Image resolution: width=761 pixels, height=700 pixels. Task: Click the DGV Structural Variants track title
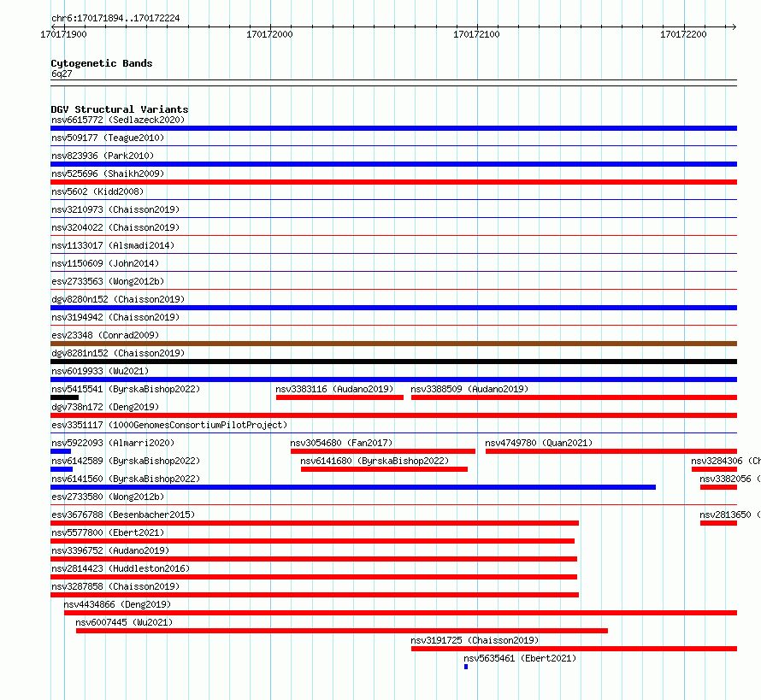[120, 109]
